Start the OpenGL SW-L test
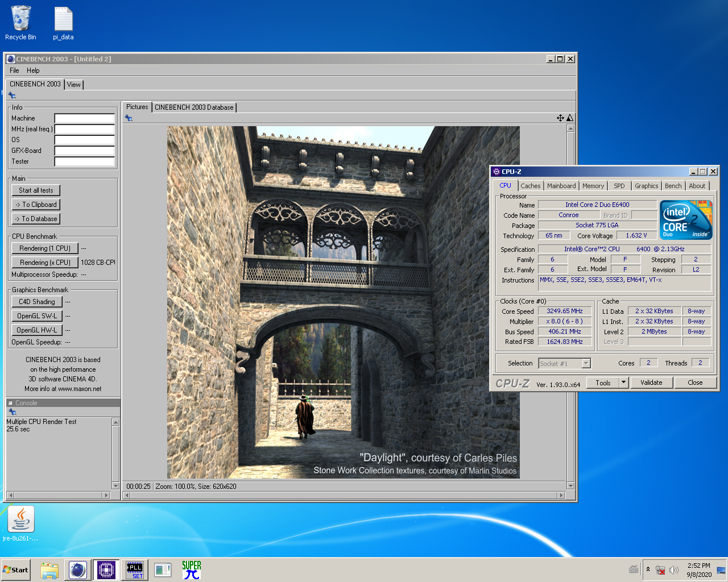Screen dimensions: 728x582 pos(37,316)
